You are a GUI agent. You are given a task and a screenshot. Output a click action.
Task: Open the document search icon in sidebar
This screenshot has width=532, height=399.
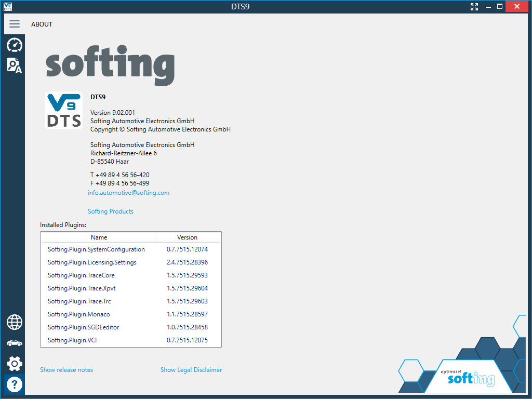(14, 65)
